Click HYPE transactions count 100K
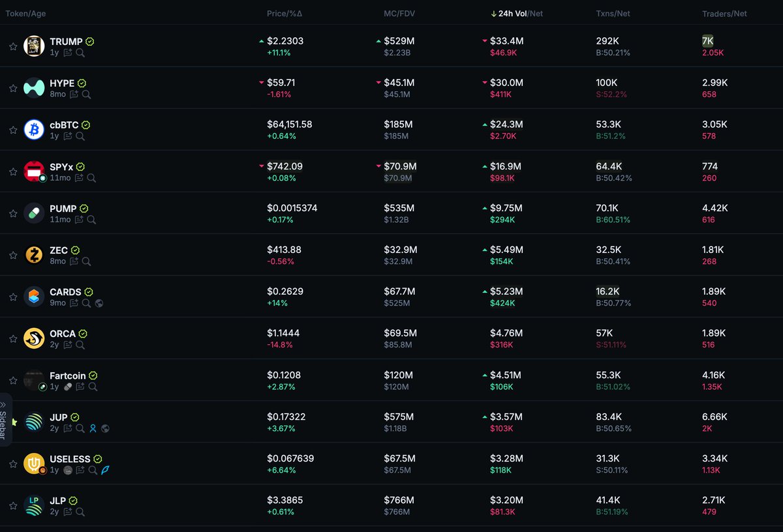Viewport: 783px width, 532px height. point(606,83)
